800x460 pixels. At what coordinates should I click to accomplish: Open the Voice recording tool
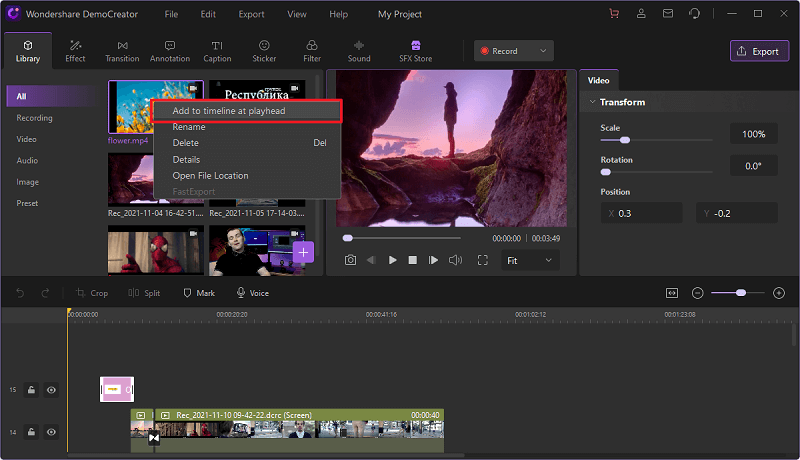tap(253, 293)
